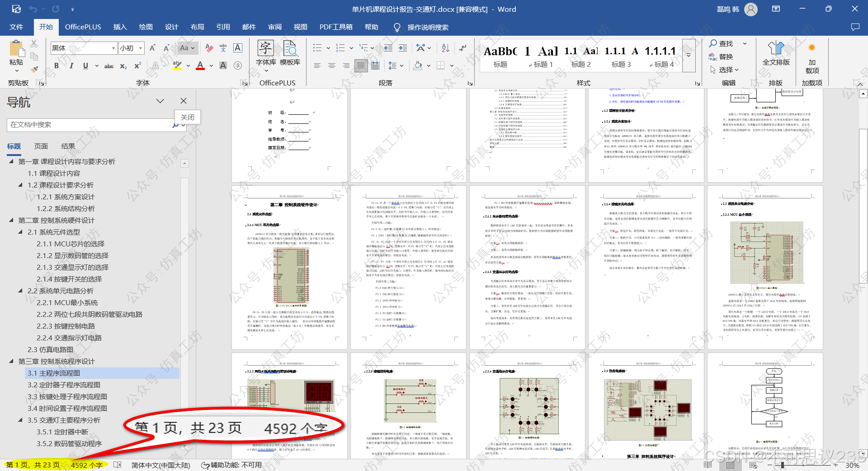Sort paragraphs with the A-Z sort icon
The image size is (868, 471).
click(445, 48)
